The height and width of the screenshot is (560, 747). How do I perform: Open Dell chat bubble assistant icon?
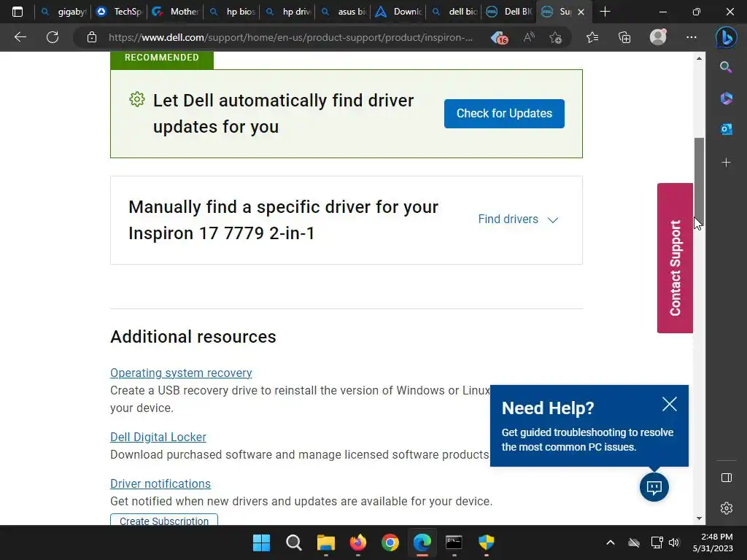coord(654,486)
